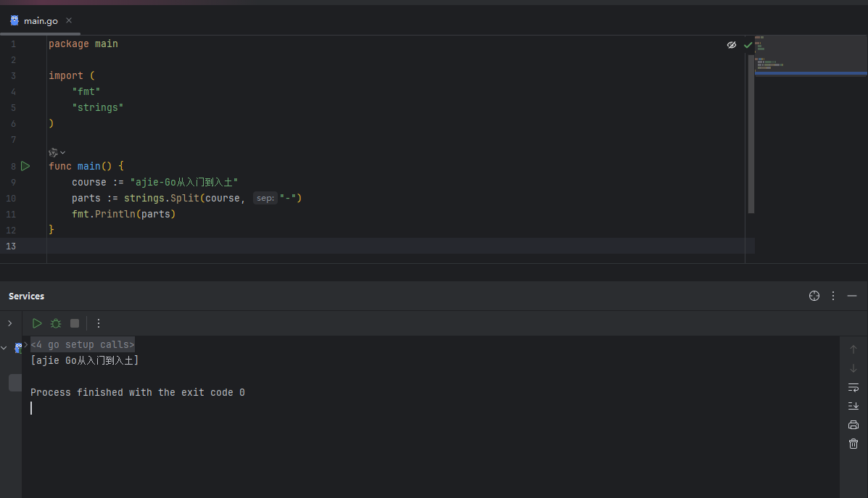Click the strings.Split call text
This screenshot has height=498, width=868.
coord(162,198)
